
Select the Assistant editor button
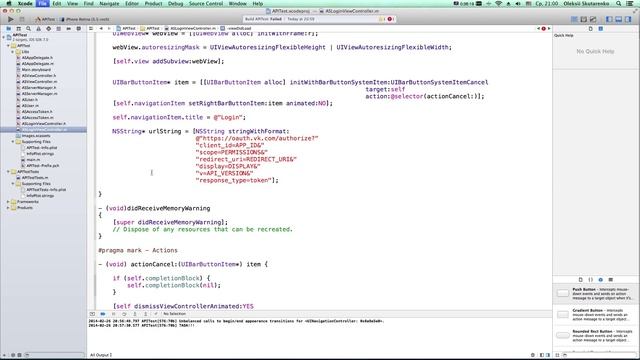pos(584,19)
